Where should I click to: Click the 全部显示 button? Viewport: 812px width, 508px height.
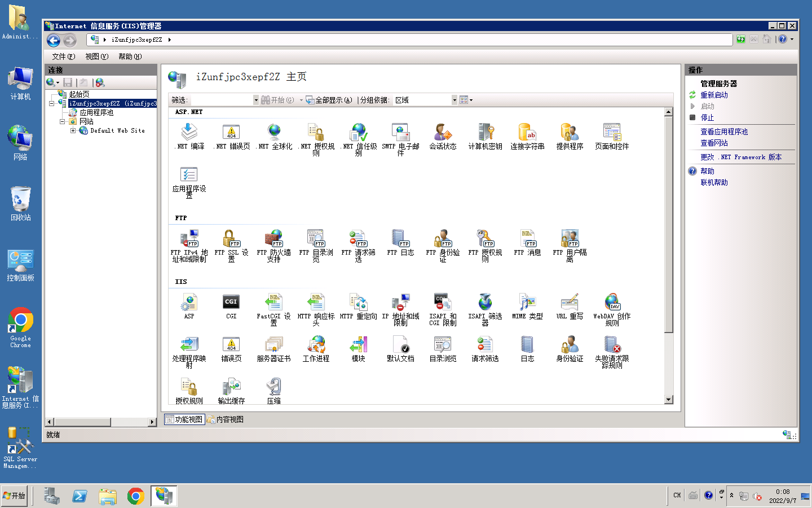pos(329,100)
